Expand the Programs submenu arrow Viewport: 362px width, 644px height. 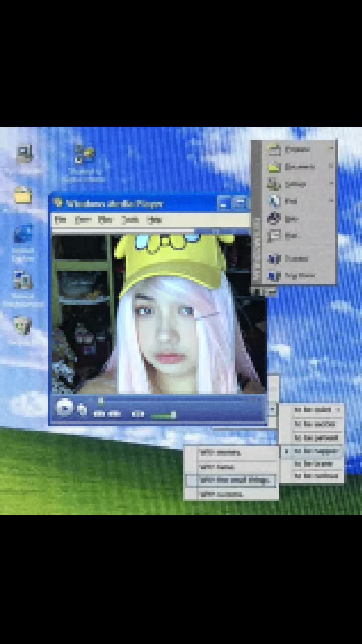(331, 149)
